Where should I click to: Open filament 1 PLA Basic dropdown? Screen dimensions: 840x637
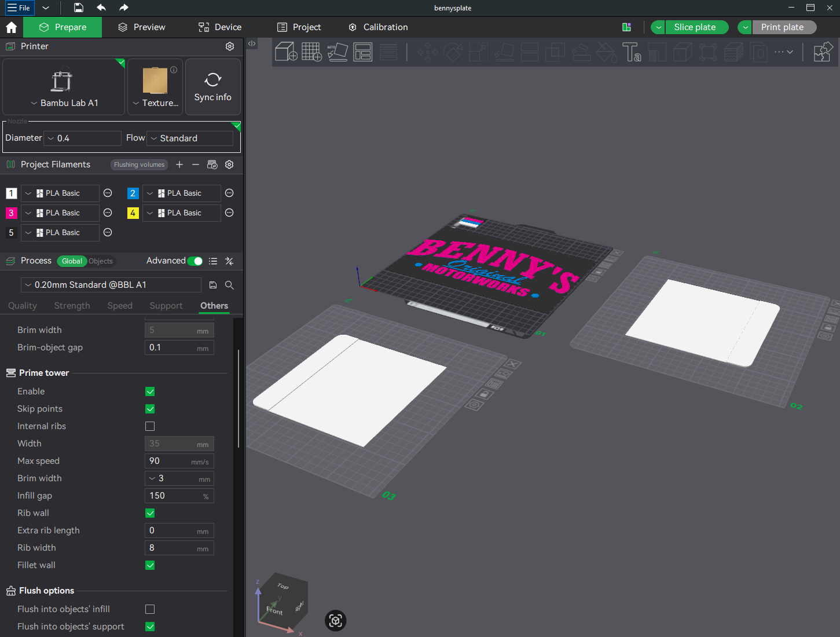point(60,193)
